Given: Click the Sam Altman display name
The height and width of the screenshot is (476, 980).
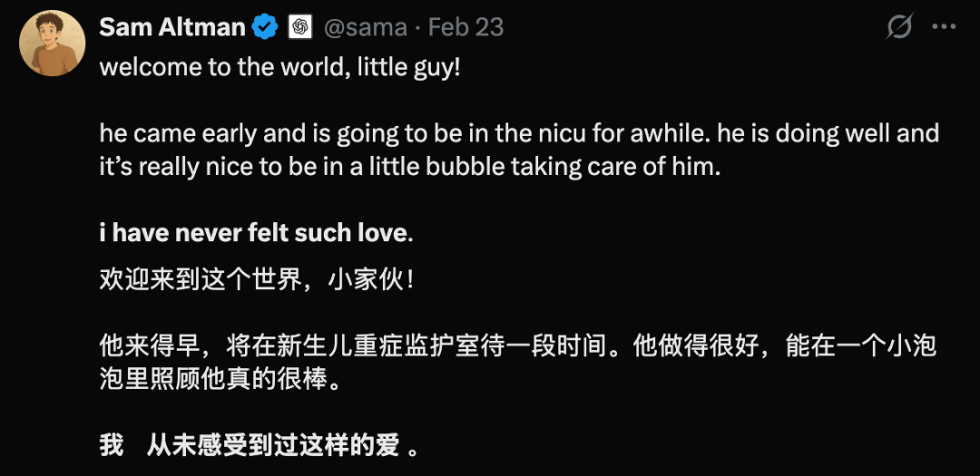Looking at the screenshot, I should pos(171,27).
